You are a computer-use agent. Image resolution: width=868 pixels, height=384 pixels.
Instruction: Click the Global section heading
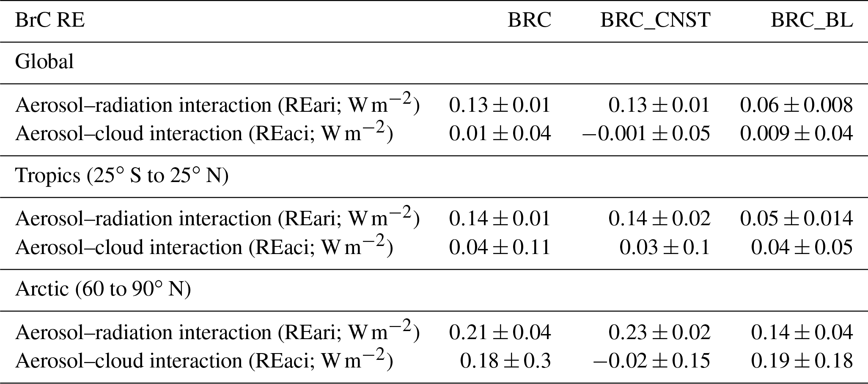click(44, 62)
